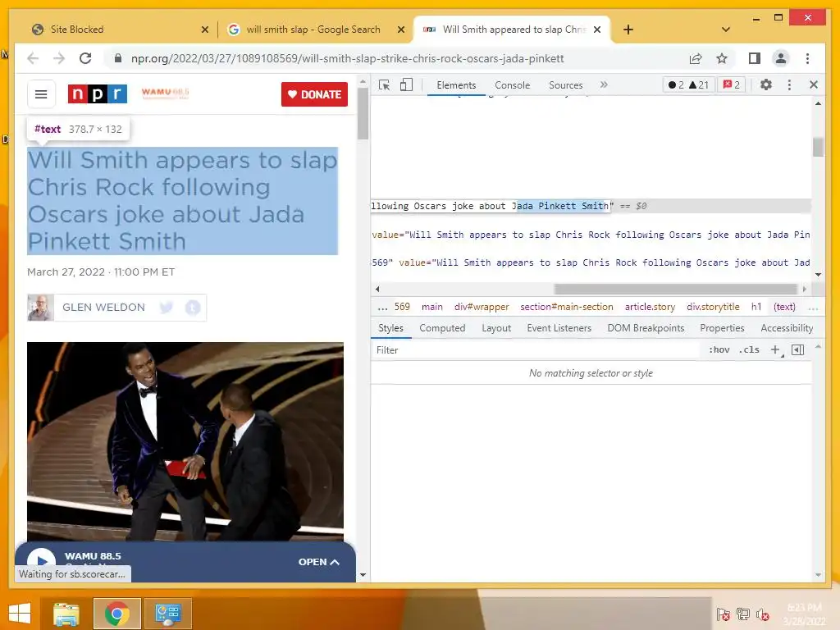Add a new style rule

tap(775, 349)
